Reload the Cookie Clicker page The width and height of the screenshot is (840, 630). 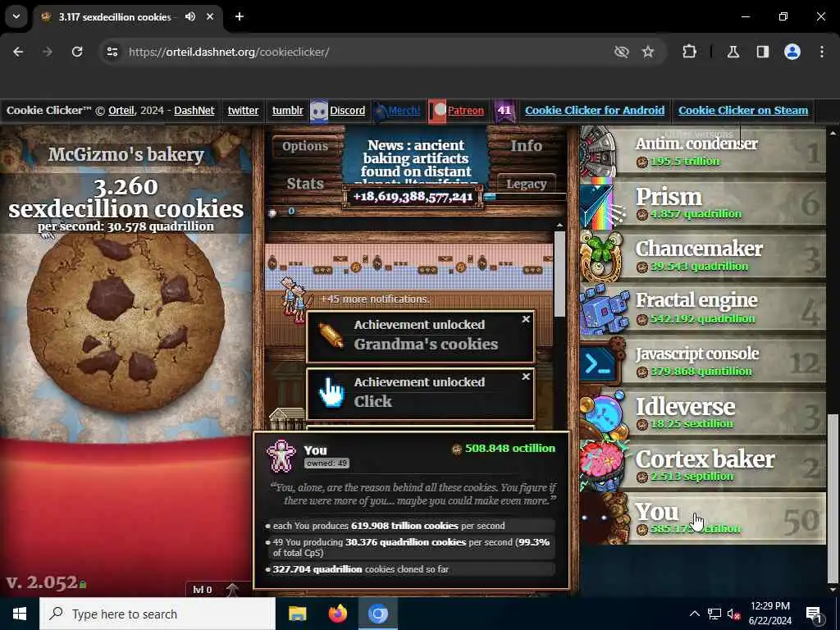[77, 52]
